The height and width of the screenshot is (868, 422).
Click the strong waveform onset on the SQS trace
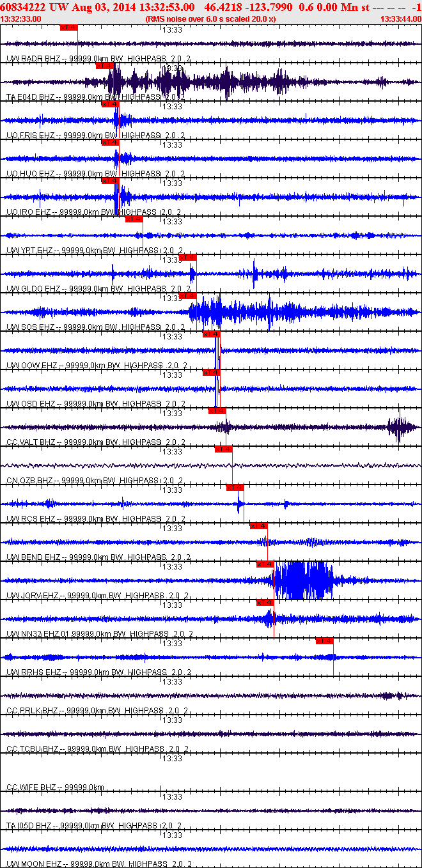[x=205, y=312]
